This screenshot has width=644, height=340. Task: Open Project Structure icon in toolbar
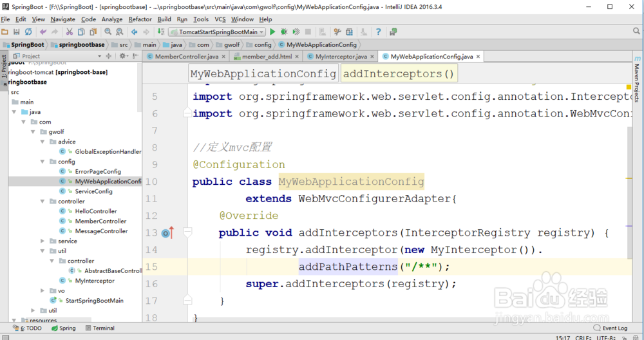[x=349, y=32]
